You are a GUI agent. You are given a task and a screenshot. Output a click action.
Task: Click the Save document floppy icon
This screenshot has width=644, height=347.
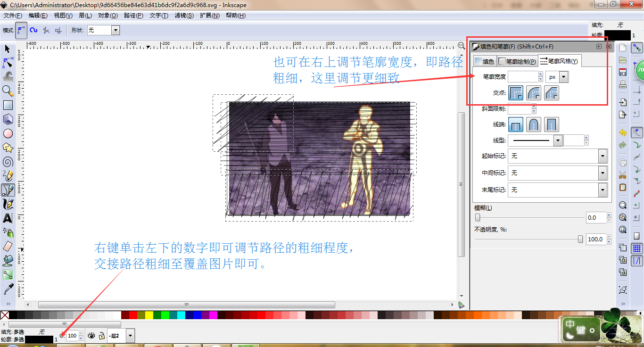[623, 72]
